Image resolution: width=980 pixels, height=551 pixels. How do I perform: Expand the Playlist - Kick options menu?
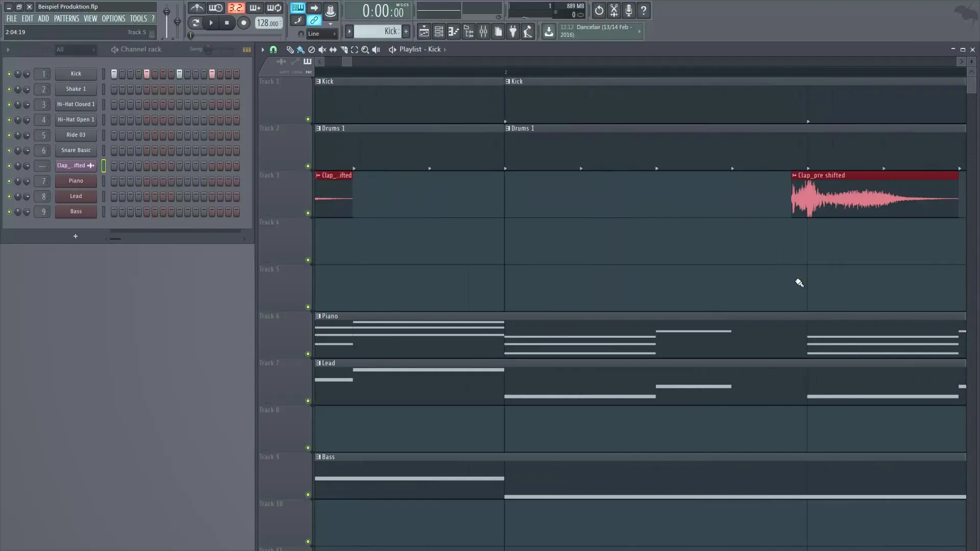point(446,49)
